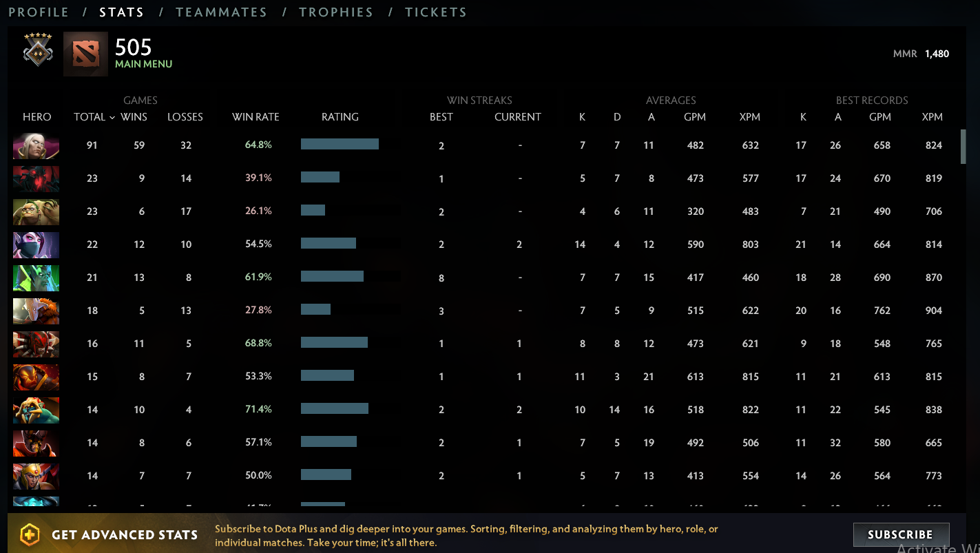The height and width of the screenshot is (553, 980).
Task: Switch to the TROPHIES tab
Action: (x=336, y=12)
